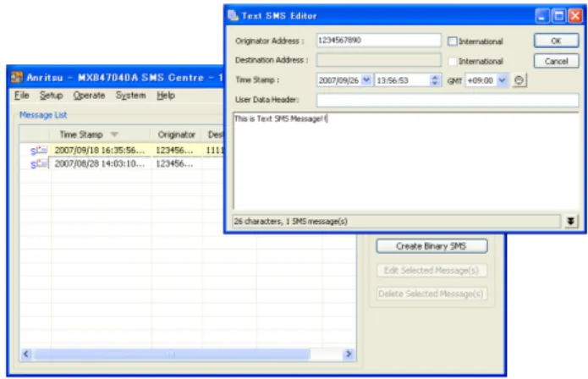Image resolution: width=588 pixels, height=379 pixels.
Task: Click the Destination Address input field
Action: pos(379,60)
